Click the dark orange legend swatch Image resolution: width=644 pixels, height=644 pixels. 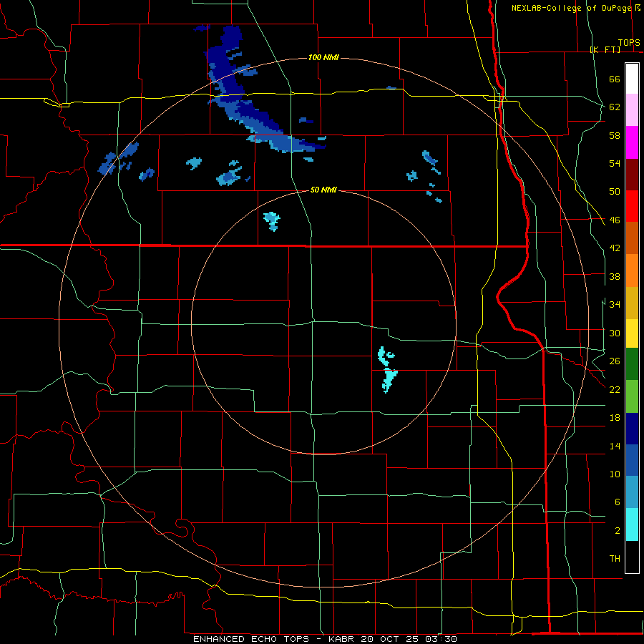(632, 238)
